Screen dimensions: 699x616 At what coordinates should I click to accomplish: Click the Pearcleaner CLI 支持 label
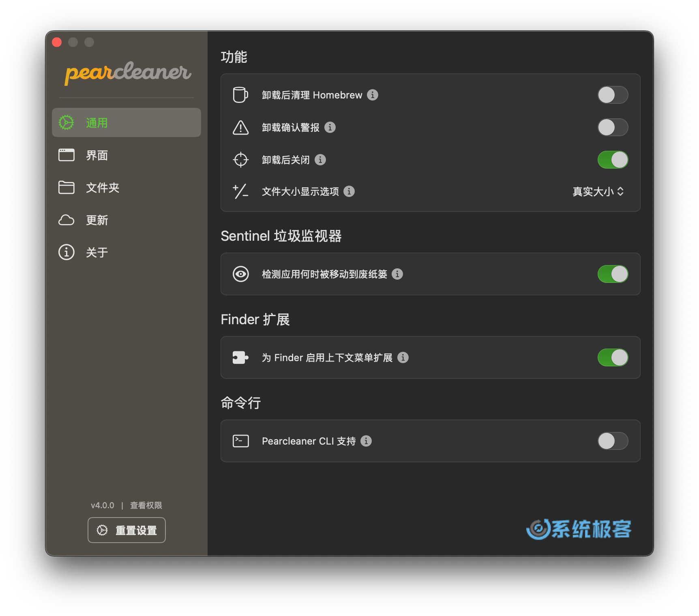[309, 441]
